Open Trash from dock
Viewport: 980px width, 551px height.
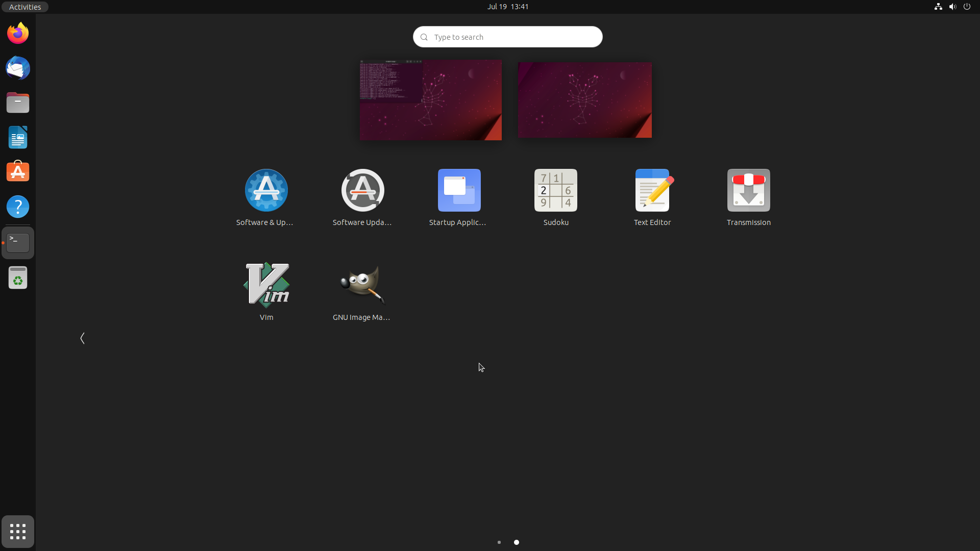pos(17,279)
